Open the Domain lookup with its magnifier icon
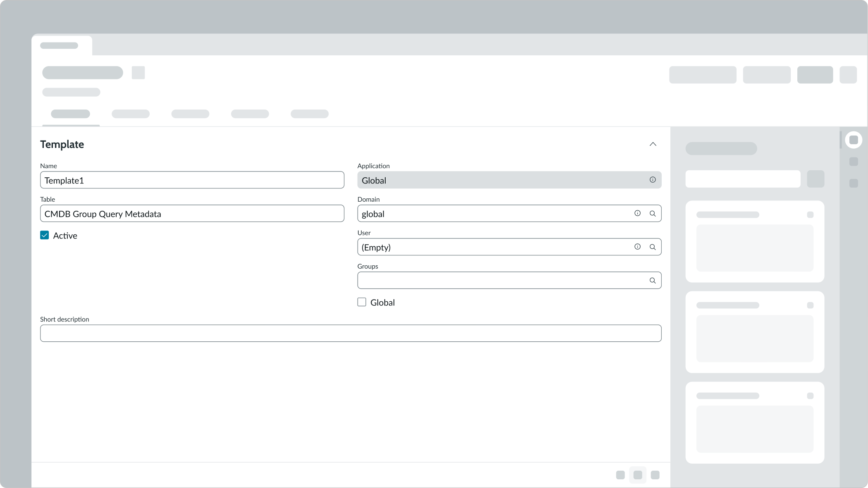Viewport: 868px width, 488px height. pos(653,213)
